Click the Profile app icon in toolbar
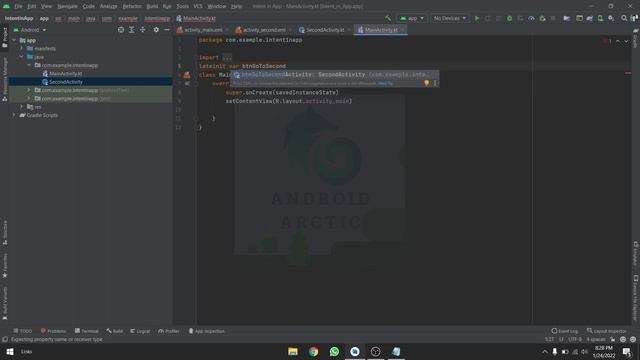 tap(531, 18)
